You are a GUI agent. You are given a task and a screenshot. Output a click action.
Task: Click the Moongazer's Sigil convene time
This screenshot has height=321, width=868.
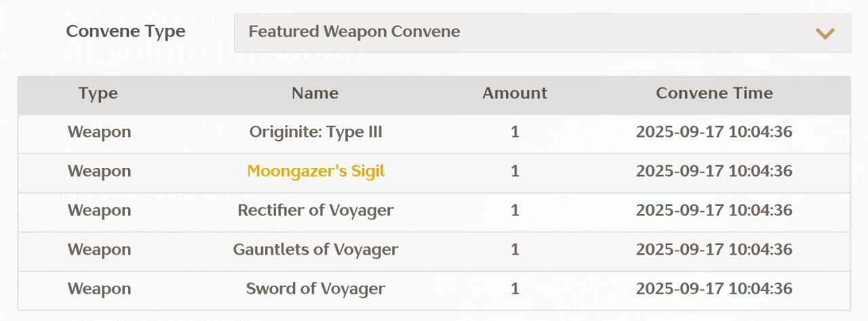[x=714, y=171]
